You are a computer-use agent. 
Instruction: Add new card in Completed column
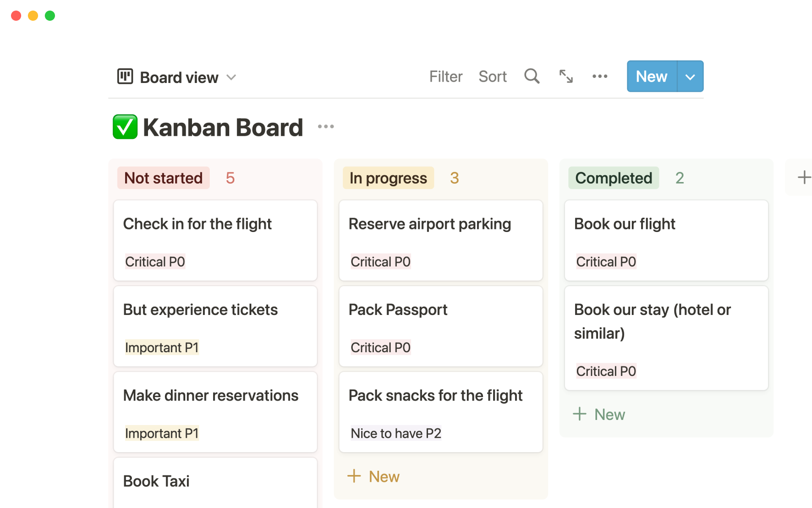click(599, 414)
